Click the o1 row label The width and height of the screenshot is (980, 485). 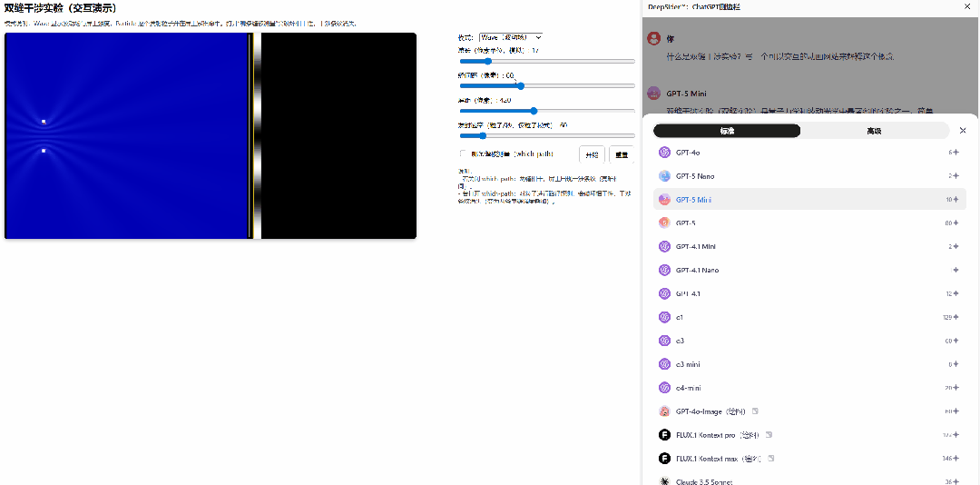(680, 317)
